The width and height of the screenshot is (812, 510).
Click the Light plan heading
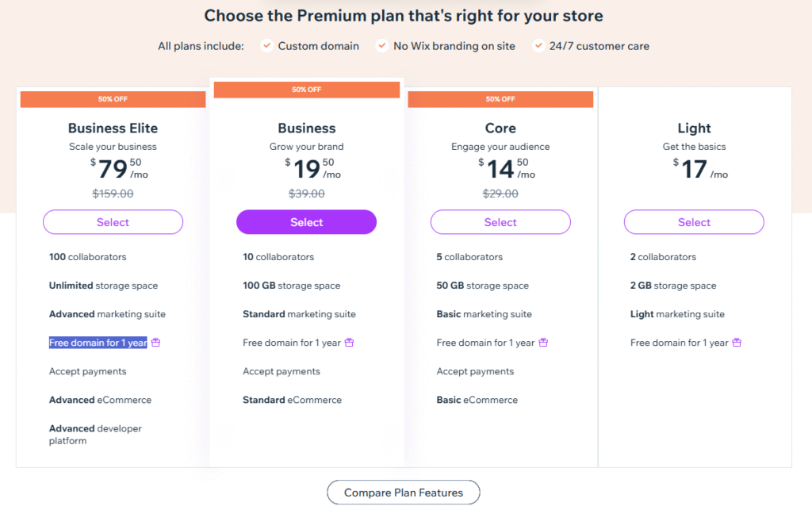pos(694,128)
